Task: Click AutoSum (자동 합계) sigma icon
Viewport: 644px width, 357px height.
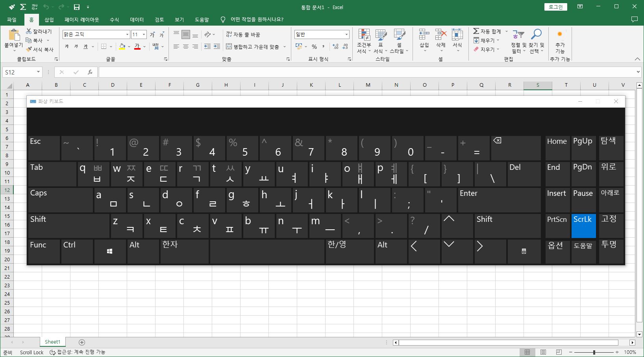Action: pos(476,31)
